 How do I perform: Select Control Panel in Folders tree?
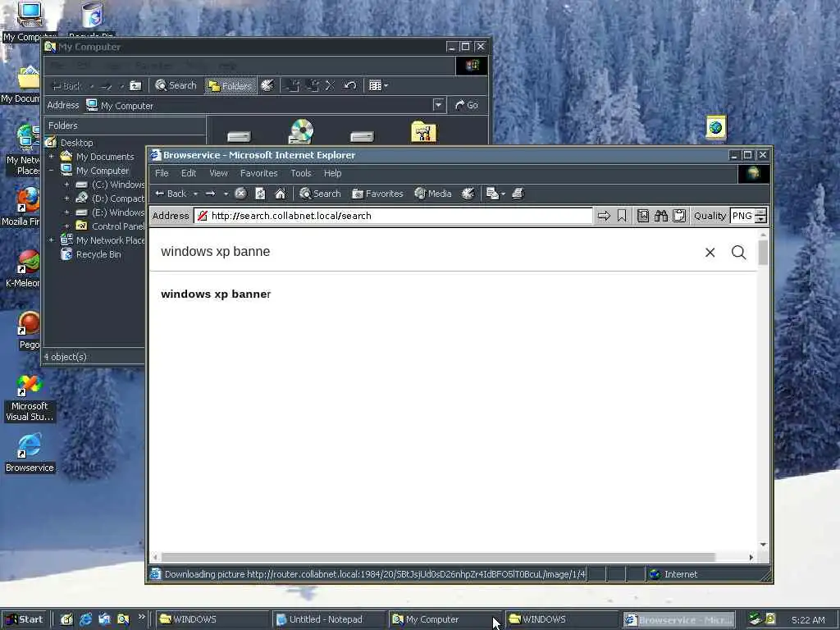click(117, 226)
